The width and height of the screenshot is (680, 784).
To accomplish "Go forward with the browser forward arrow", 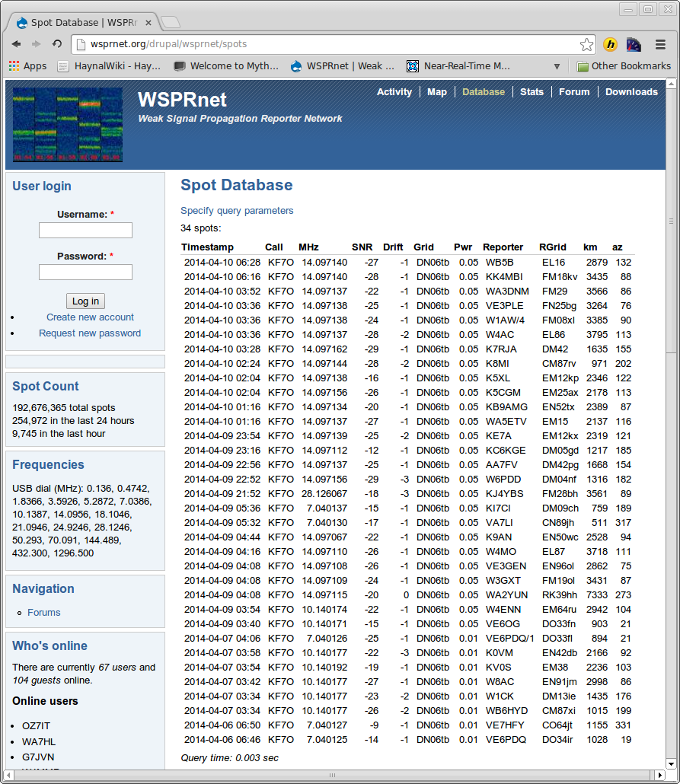I will click(x=36, y=44).
